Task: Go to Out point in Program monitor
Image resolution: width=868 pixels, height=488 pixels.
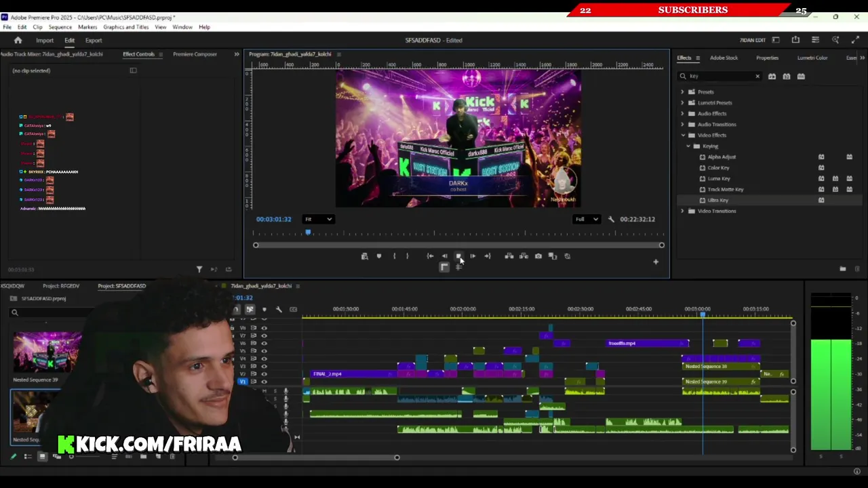Action: [487, 256]
